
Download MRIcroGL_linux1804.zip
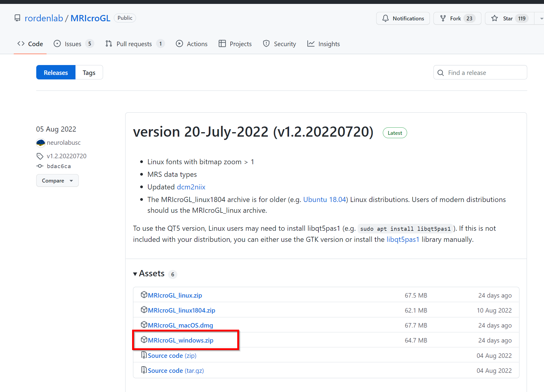click(x=182, y=310)
